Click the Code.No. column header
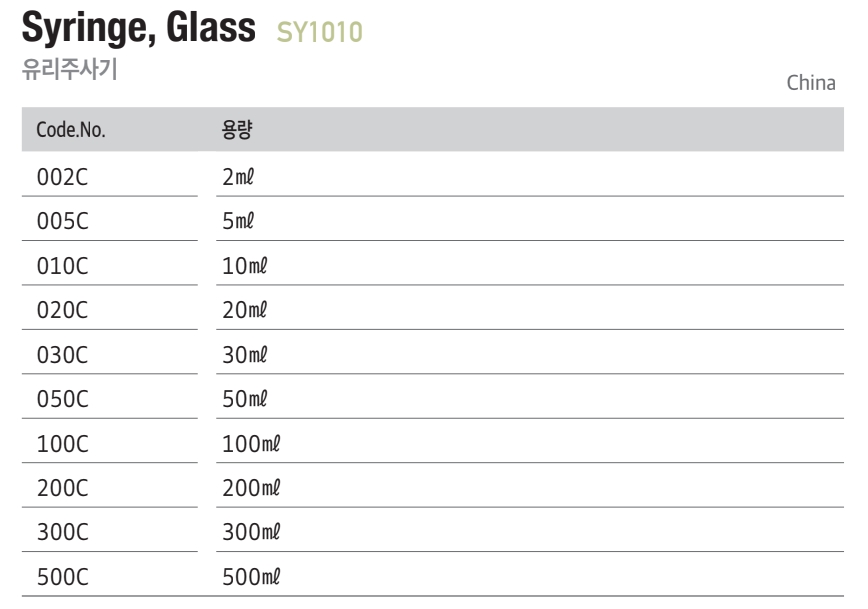This screenshot has height=609, width=868. pos(71,130)
